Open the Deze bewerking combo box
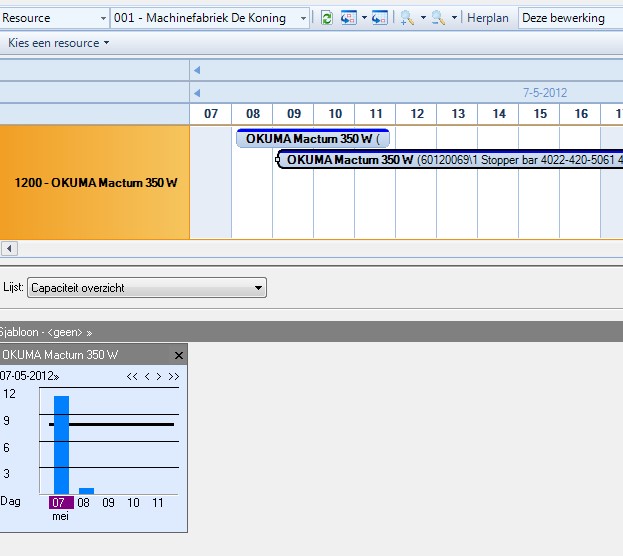The width and height of the screenshot is (623, 556). (x=571, y=18)
